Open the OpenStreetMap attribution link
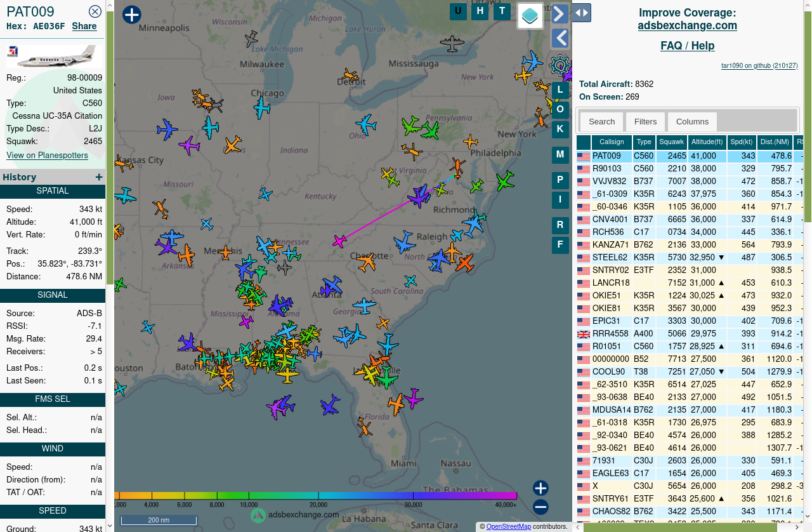Viewport: 812px width, 532px height. [x=509, y=526]
